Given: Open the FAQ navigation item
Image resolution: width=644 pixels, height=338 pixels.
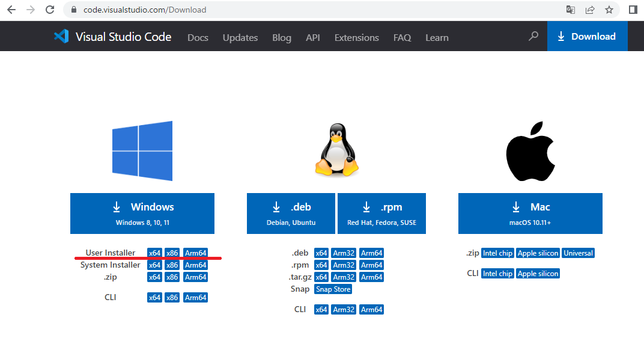Looking at the screenshot, I should [x=402, y=37].
